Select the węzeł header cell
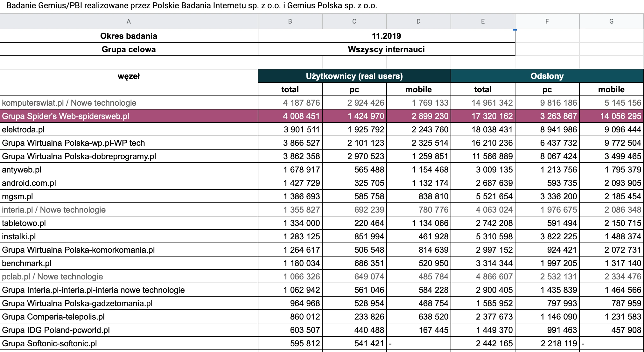The width and height of the screenshot is (644, 352). point(129,76)
